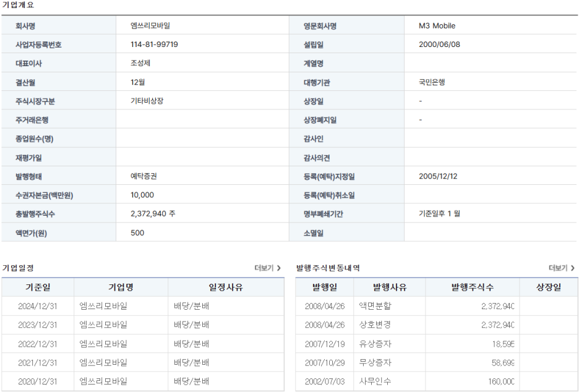The width and height of the screenshot is (579, 392).
Task: Click settlement month value 12월
Action: (137, 82)
